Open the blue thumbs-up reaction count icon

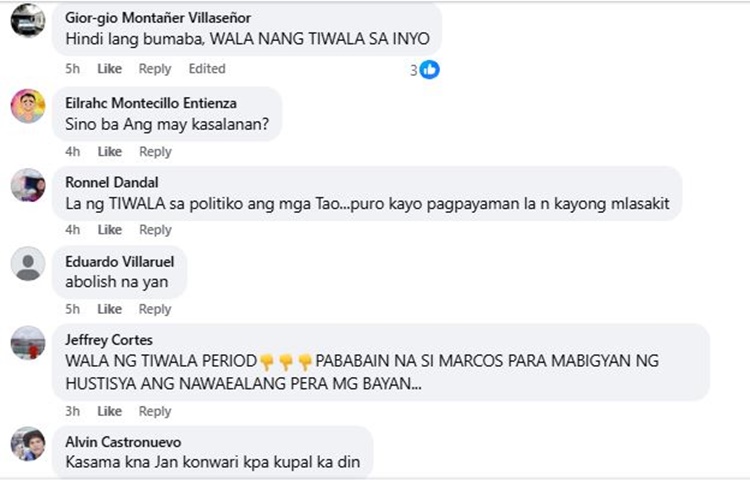tap(430, 70)
